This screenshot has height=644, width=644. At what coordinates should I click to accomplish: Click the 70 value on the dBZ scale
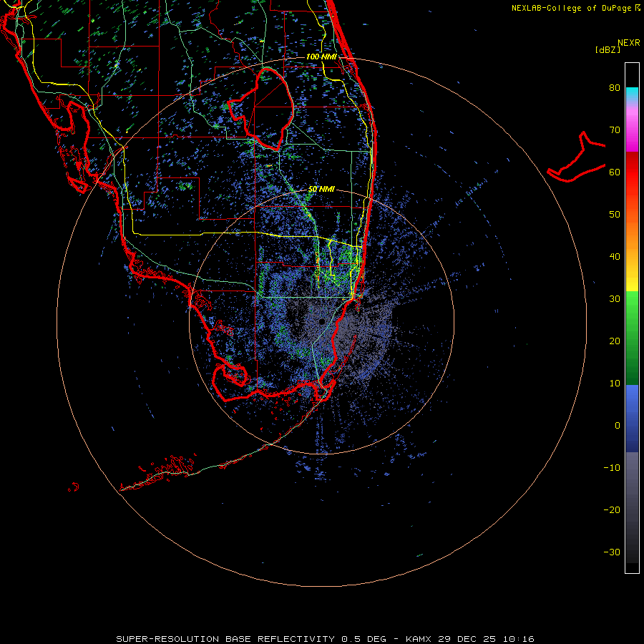click(615, 130)
